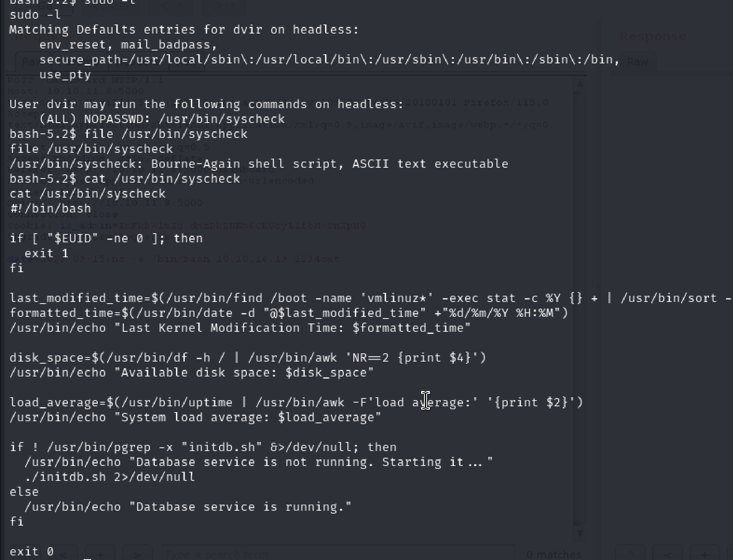733x560 pixels.
Task: Click the '(ALL) NOPASSWD: /usr/bin/syscheck' line
Action: click(162, 119)
